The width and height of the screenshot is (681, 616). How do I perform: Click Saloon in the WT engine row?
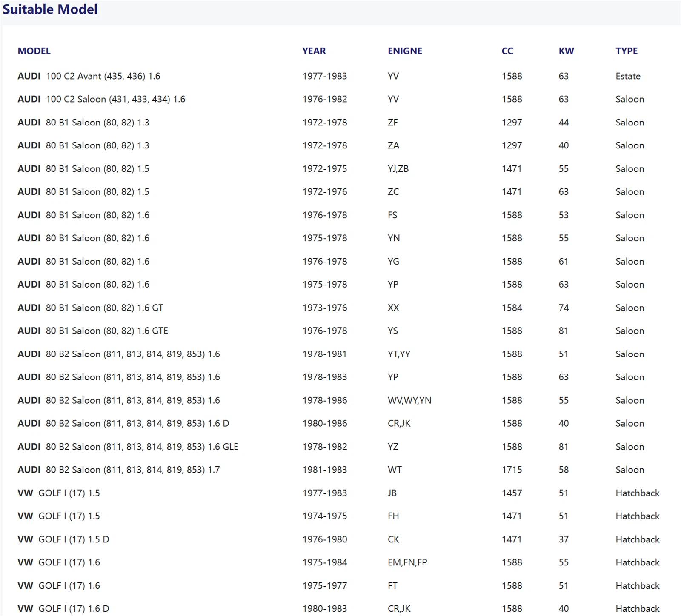[629, 470]
